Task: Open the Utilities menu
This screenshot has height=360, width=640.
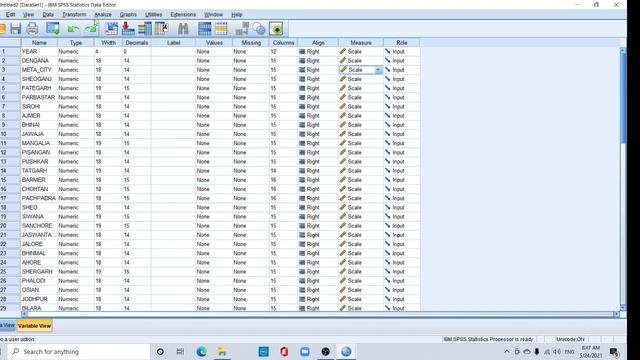Action: [153, 14]
